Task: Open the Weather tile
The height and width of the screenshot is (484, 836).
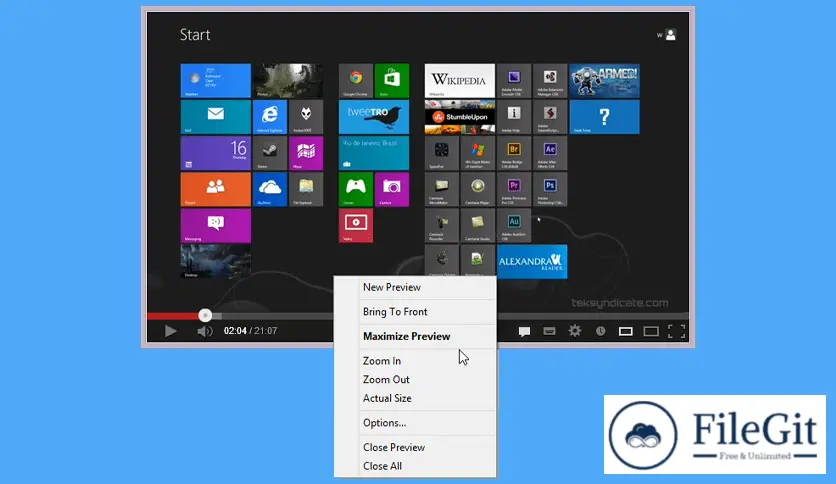Action: [215, 80]
